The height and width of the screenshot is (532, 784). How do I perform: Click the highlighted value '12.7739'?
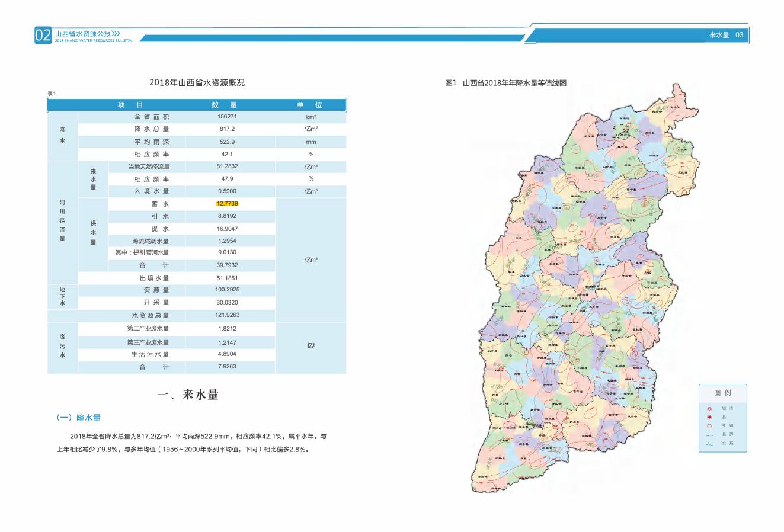tap(227, 203)
